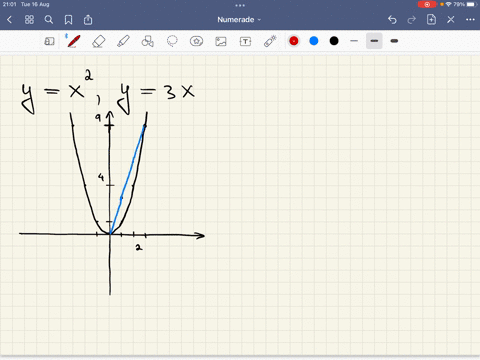
Task: Tap the battery status indicator
Action: click(x=464, y=4)
